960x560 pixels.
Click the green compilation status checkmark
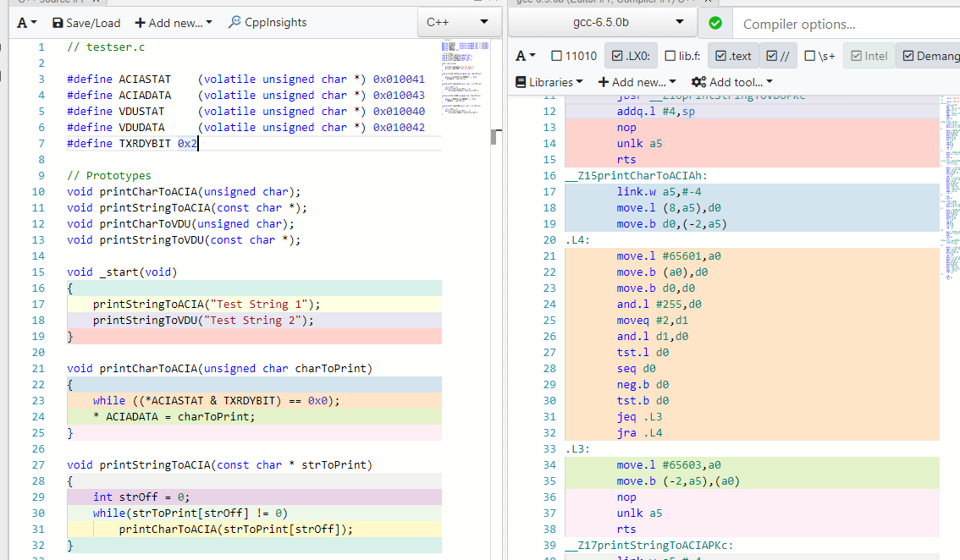point(715,23)
